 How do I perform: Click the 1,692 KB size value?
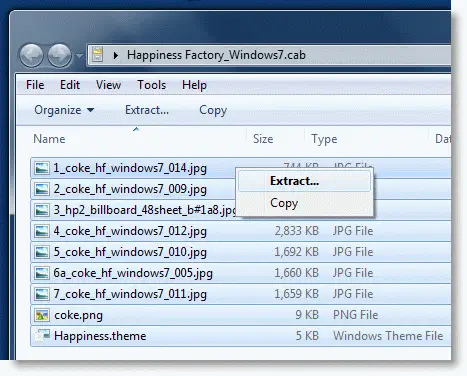[297, 252]
